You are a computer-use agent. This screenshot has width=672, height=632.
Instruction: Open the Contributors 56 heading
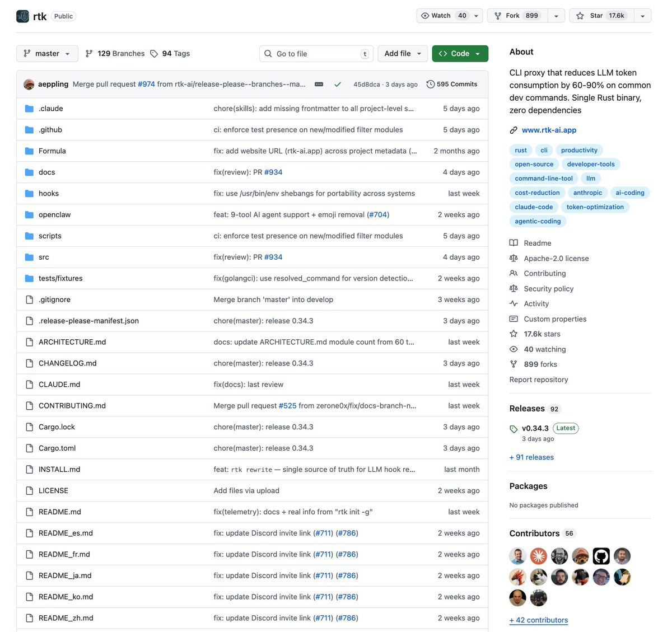click(542, 533)
